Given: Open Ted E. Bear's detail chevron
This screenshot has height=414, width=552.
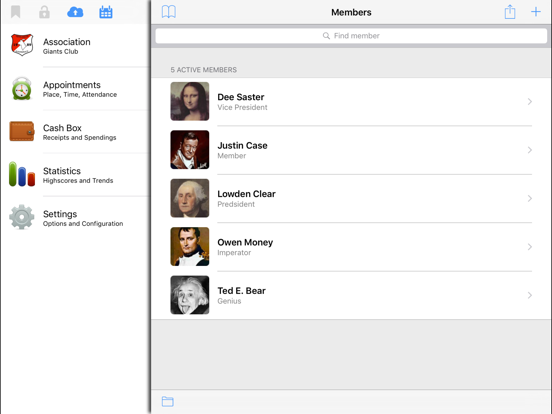Looking at the screenshot, I should pyautogui.click(x=529, y=295).
